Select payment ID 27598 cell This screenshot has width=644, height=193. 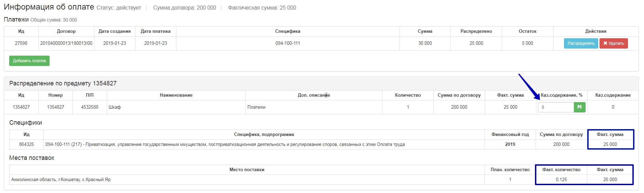[21, 43]
